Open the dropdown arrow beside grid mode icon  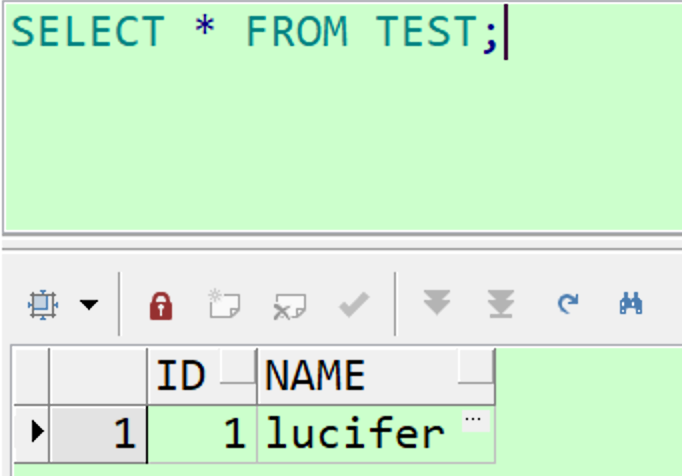tap(89, 305)
